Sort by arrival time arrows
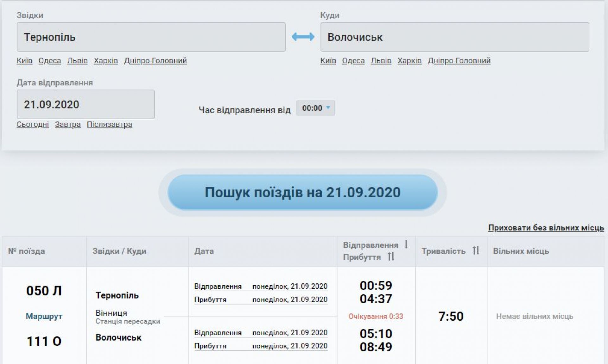Screen dimensions: 608x364 tap(391, 256)
